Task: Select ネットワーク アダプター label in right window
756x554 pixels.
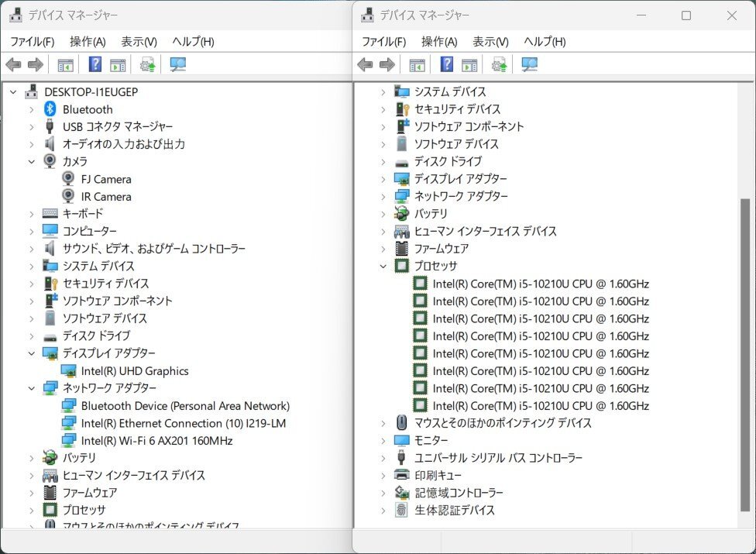Action: [462, 196]
